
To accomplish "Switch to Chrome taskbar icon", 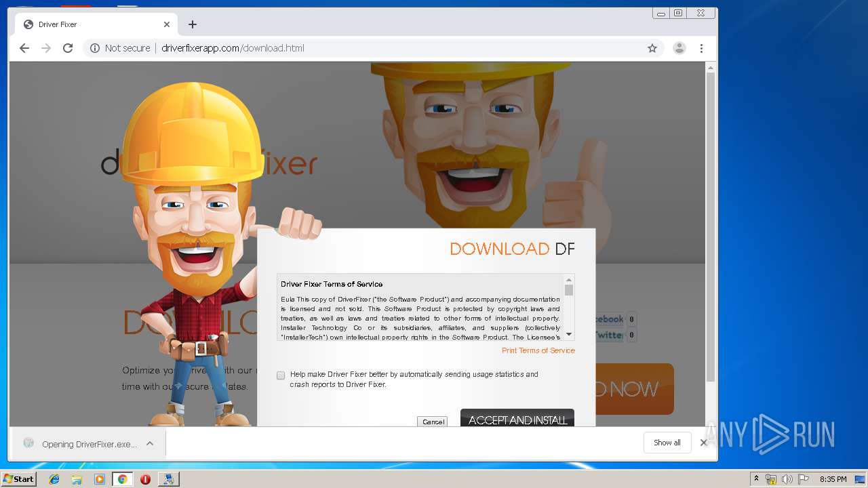I will pos(123,479).
